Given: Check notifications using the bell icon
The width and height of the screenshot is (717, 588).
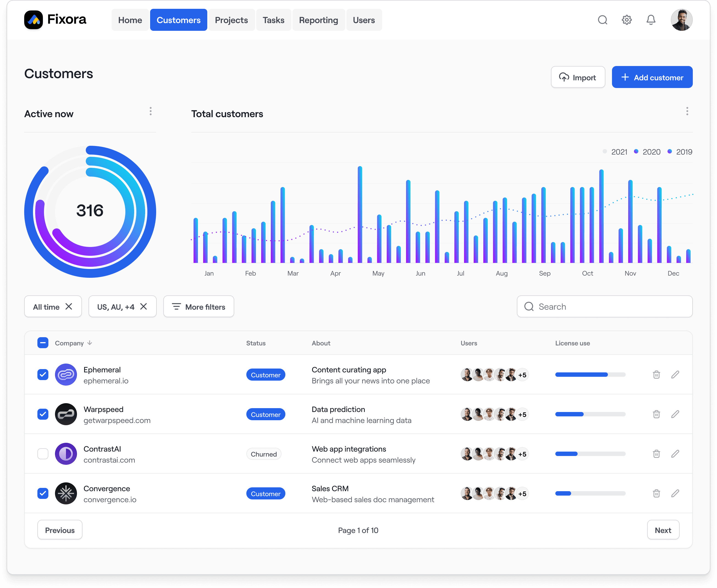Looking at the screenshot, I should [651, 20].
